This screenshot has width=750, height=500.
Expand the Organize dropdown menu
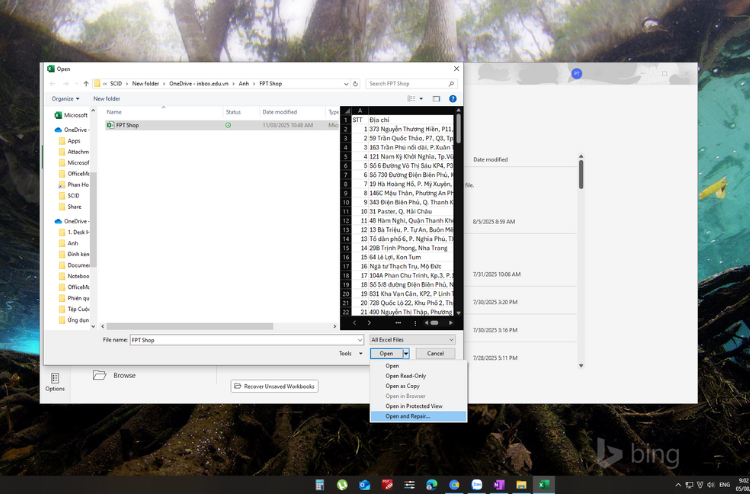pos(66,99)
